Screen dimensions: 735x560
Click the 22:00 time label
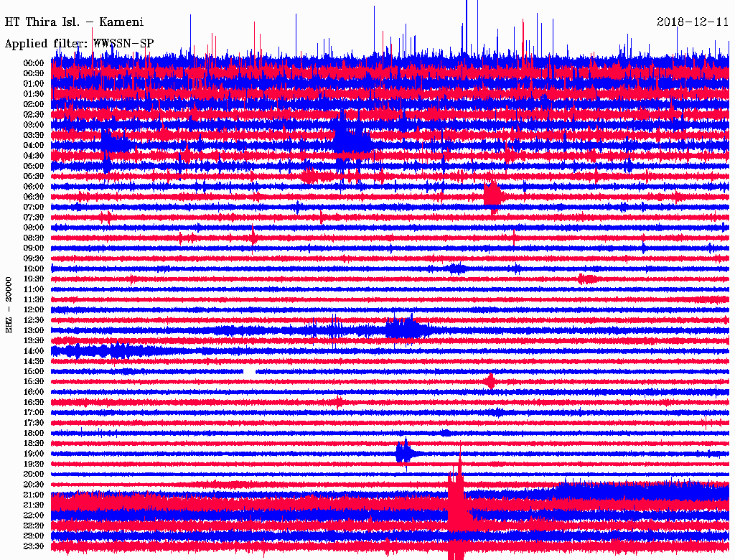pyautogui.click(x=34, y=515)
